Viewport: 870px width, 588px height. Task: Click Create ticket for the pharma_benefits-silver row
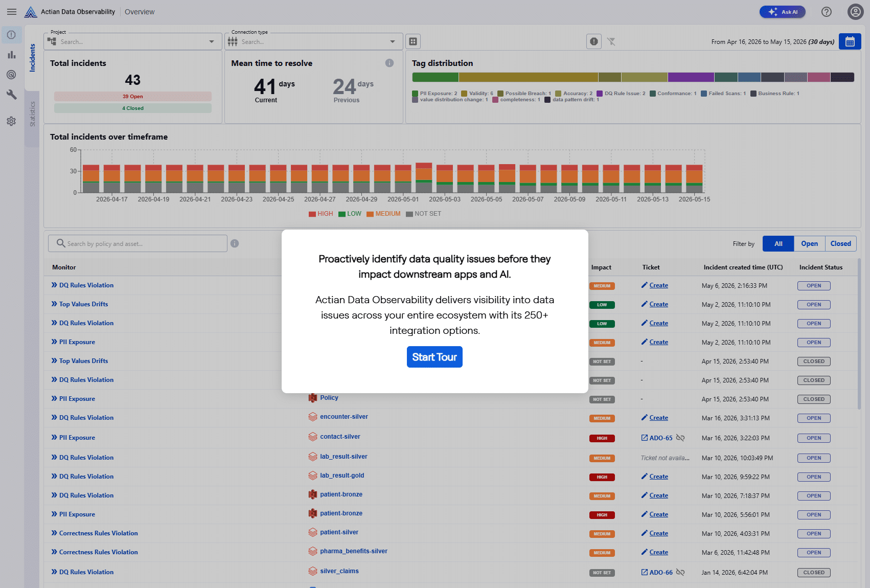click(x=658, y=552)
